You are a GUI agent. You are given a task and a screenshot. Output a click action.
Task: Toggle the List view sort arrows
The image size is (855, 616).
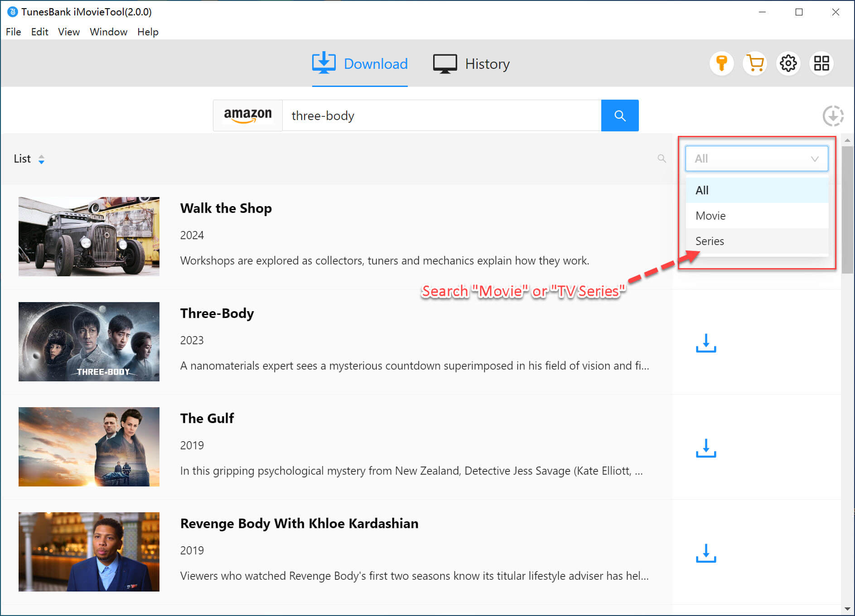(x=41, y=159)
